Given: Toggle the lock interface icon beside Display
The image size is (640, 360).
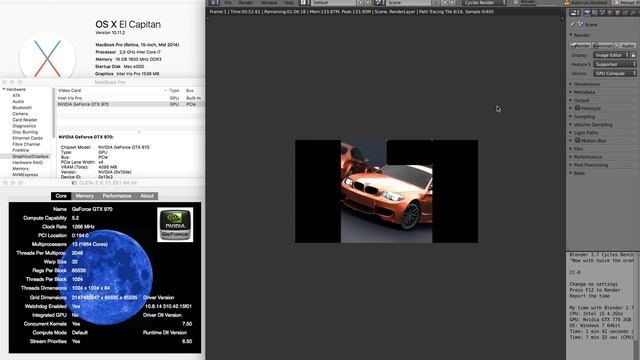Looking at the screenshot, I should click(x=633, y=55).
